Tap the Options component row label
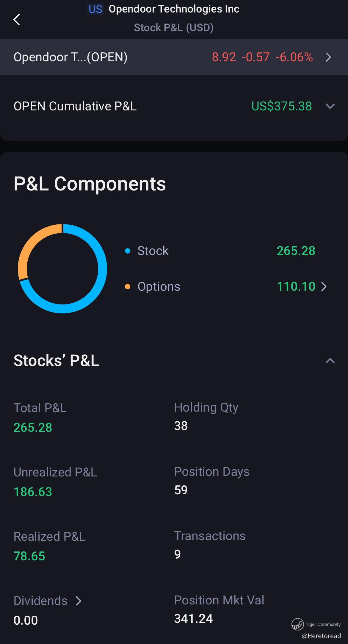Viewport: 348px width, 644px height. click(x=159, y=287)
